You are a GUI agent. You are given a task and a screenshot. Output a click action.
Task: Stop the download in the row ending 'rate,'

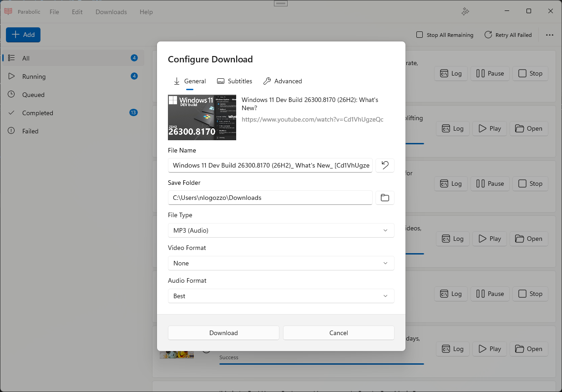[x=530, y=73]
